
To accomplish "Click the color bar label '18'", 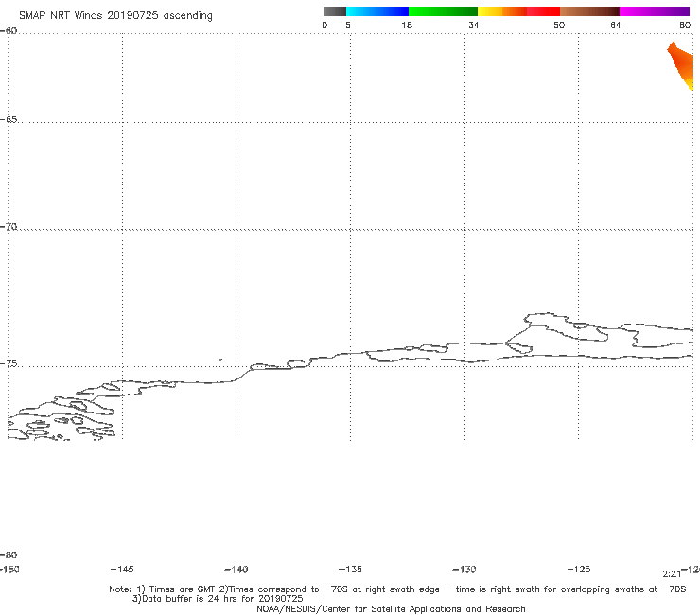I will (x=407, y=25).
